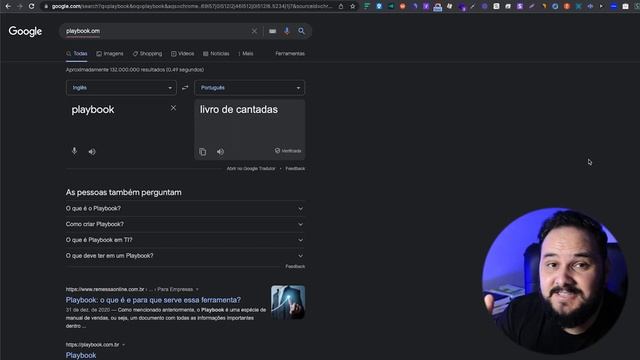Open the Google homepage via logo

(x=25, y=31)
